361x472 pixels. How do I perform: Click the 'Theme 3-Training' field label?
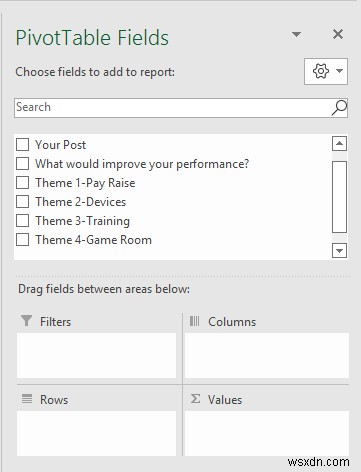click(83, 221)
